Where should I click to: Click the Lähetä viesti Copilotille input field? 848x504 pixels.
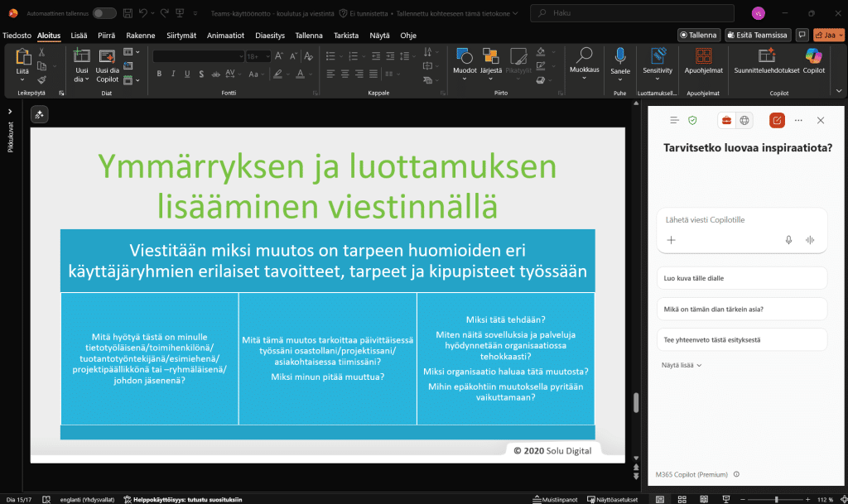coord(729,220)
